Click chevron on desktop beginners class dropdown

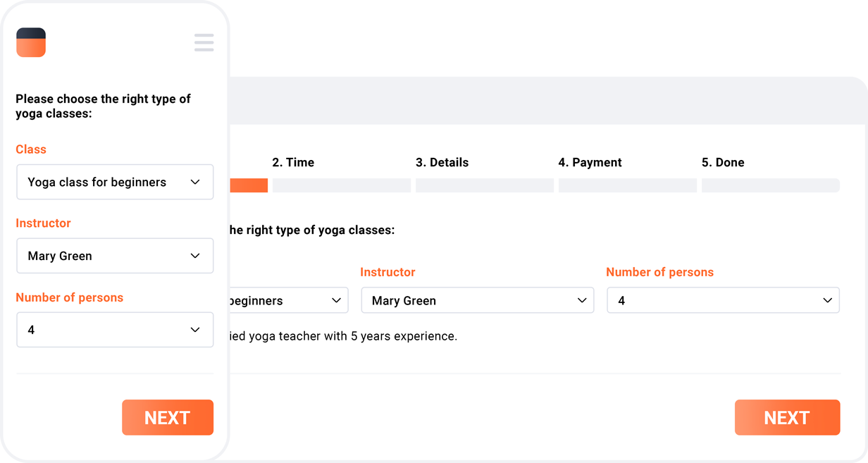click(x=336, y=300)
